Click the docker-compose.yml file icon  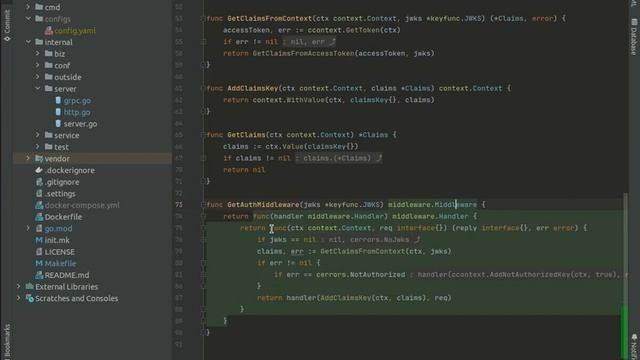(39, 205)
